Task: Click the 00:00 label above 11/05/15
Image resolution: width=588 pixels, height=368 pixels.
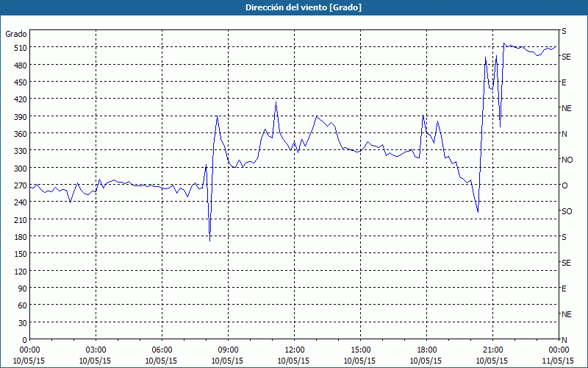Action: (x=558, y=350)
